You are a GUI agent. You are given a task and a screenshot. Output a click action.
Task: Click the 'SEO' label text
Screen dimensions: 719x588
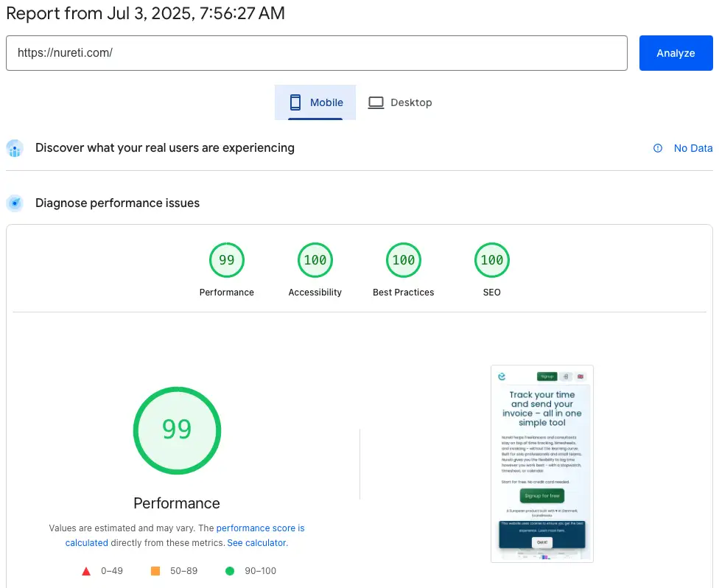tap(491, 293)
